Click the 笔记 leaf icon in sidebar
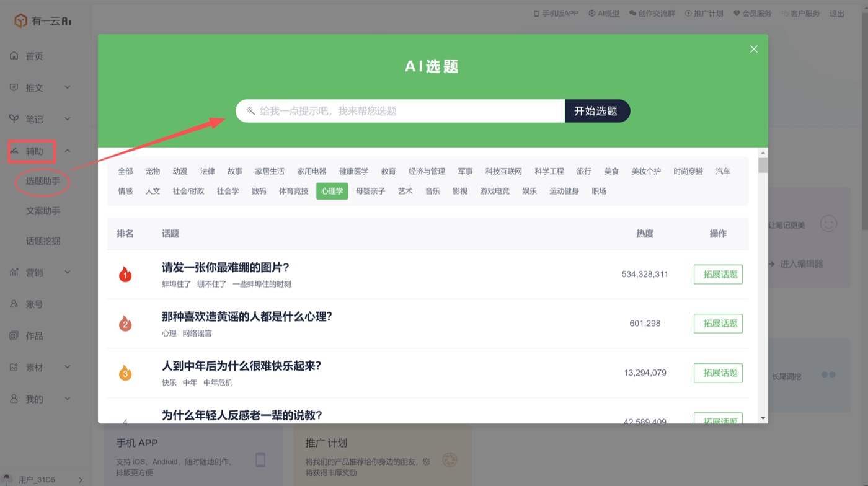The width and height of the screenshot is (868, 486). tap(14, 119)
